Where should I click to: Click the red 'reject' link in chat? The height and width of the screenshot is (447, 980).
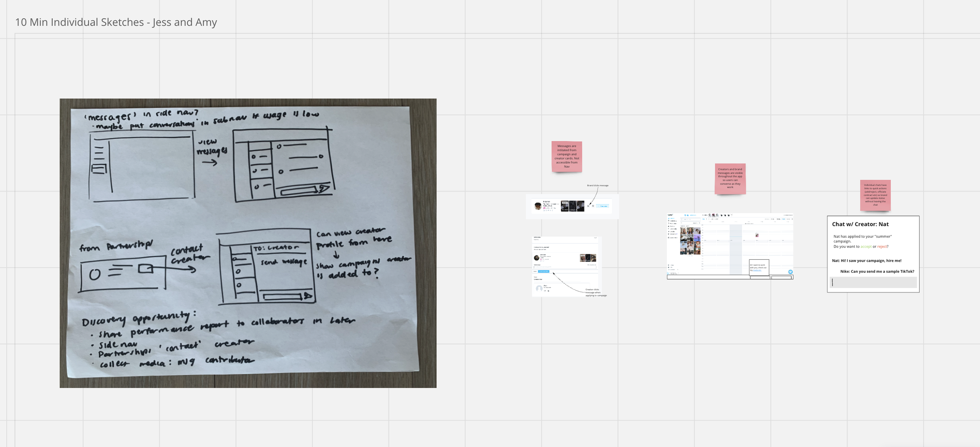882,246
